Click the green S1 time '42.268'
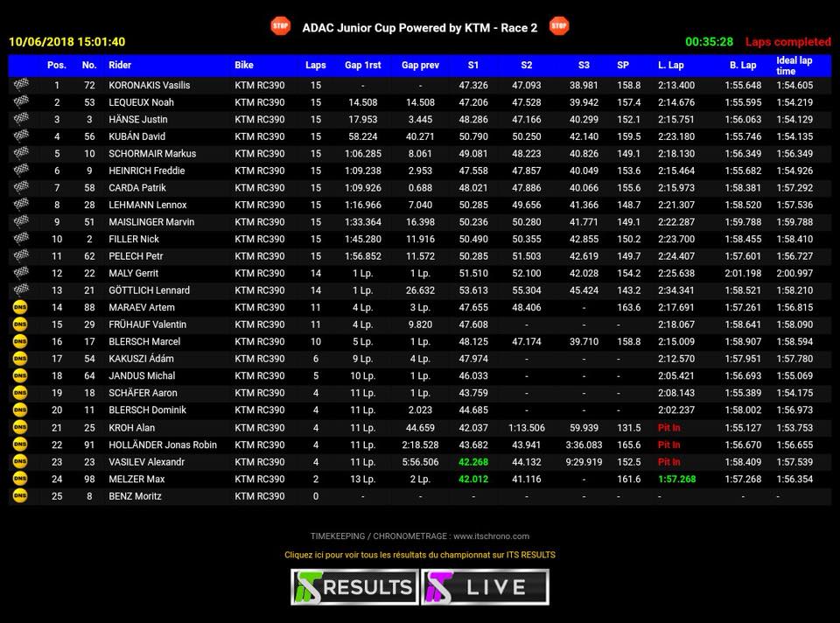The height and width of the screenshot is (623, 840). 473,462
